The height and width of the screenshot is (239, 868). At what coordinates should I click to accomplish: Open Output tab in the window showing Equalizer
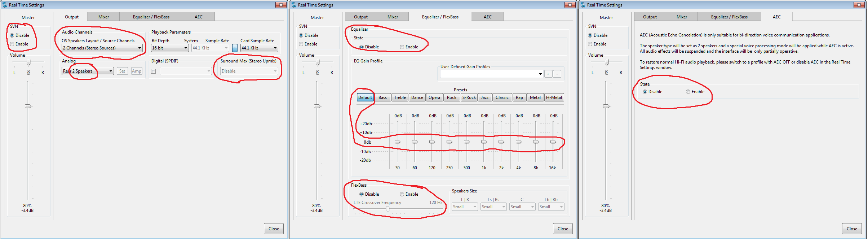point(361,17)
